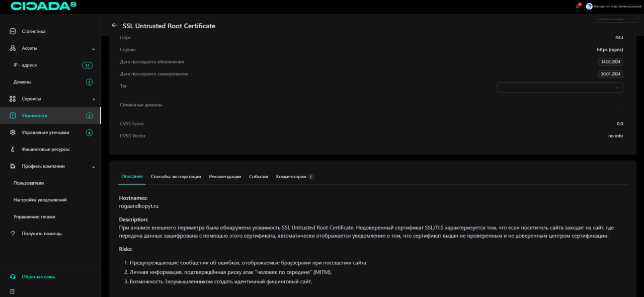
Task: Open Управление утечками section
Action: (45, 132)
